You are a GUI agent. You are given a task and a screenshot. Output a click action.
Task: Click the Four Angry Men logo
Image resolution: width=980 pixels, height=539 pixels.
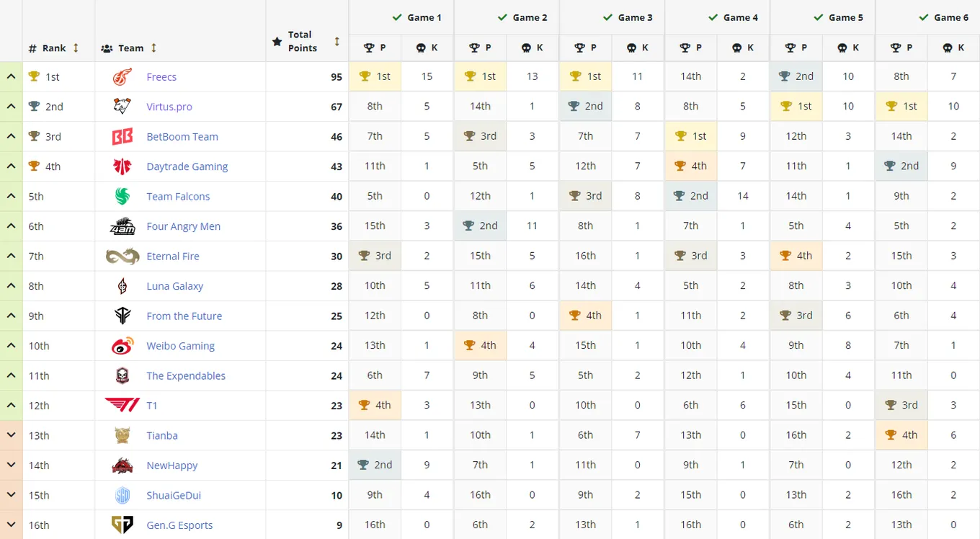tap(122, 226)
